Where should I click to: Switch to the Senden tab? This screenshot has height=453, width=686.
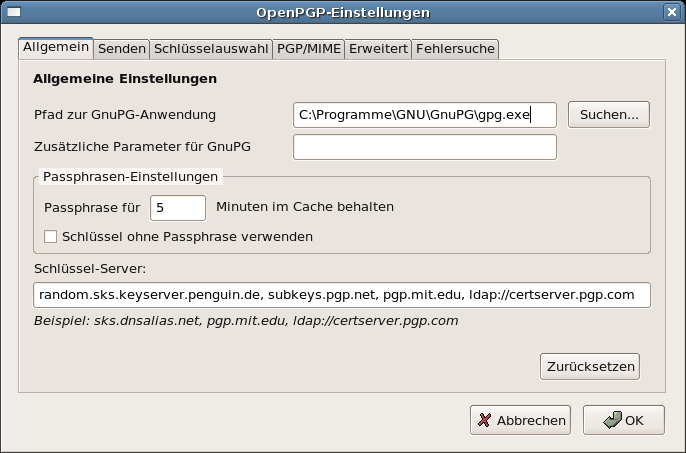coord(122,49)
